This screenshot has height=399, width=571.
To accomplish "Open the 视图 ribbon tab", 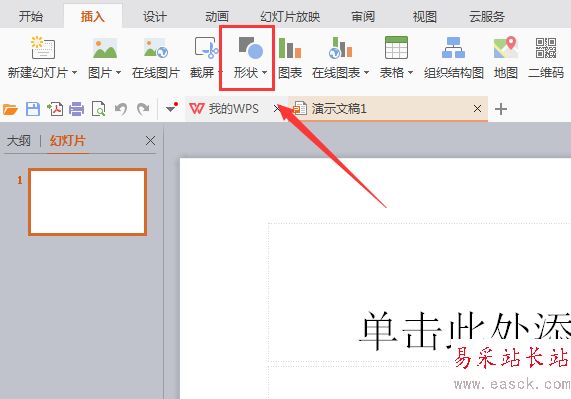I will pyautogui.click(x=425, y=17).
